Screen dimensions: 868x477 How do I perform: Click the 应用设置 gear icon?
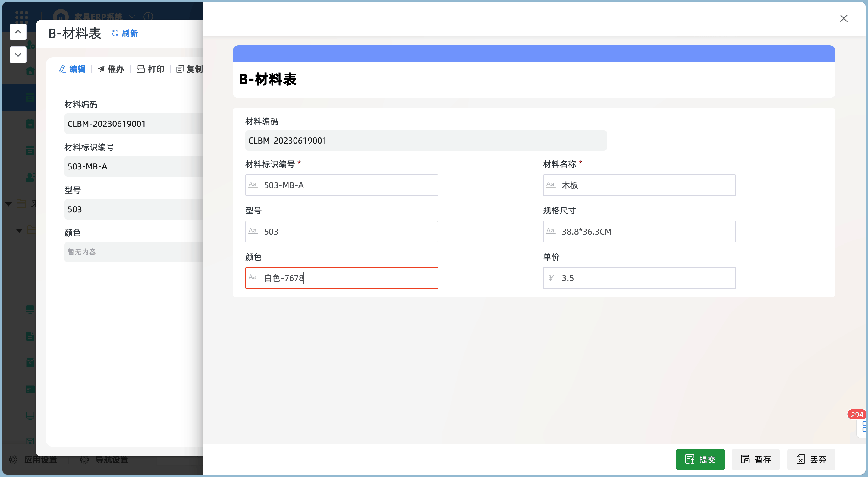14,460
